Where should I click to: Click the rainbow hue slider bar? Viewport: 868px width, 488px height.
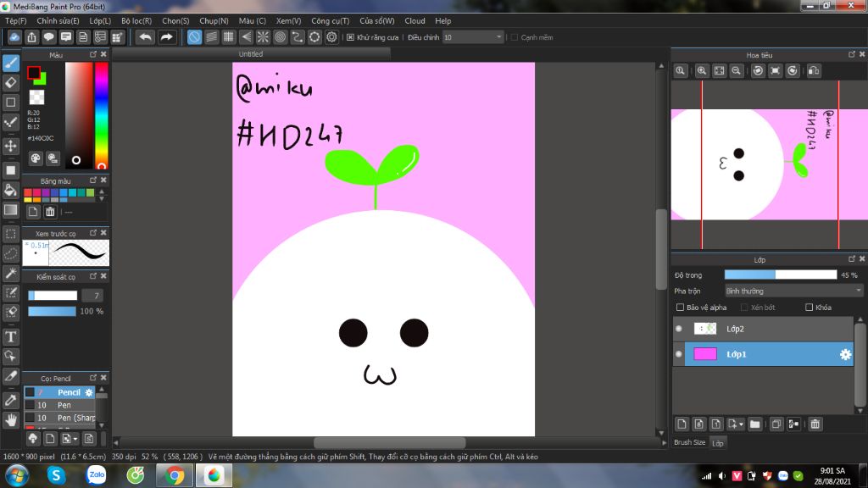(x=102, y=115)
